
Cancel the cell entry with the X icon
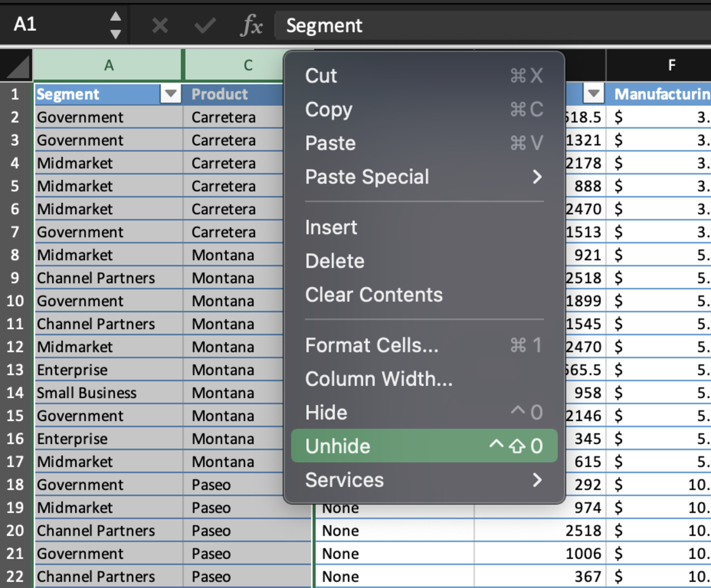pyautogui.click(x=160, y=25)
